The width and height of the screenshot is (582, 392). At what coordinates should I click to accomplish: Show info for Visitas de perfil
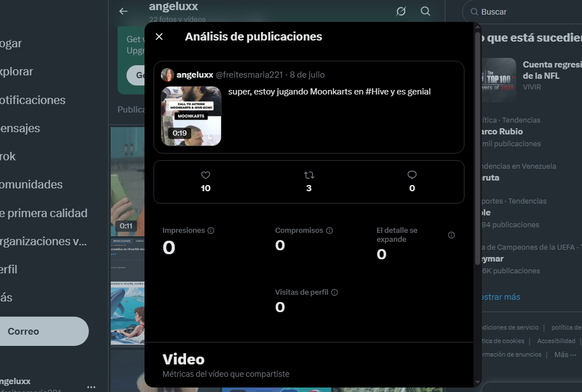(335, 292)
